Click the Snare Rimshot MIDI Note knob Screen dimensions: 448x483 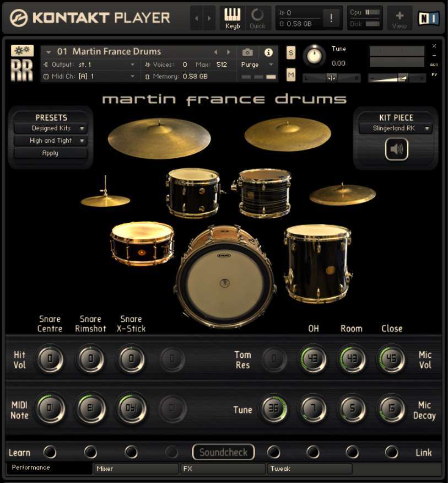90,409
